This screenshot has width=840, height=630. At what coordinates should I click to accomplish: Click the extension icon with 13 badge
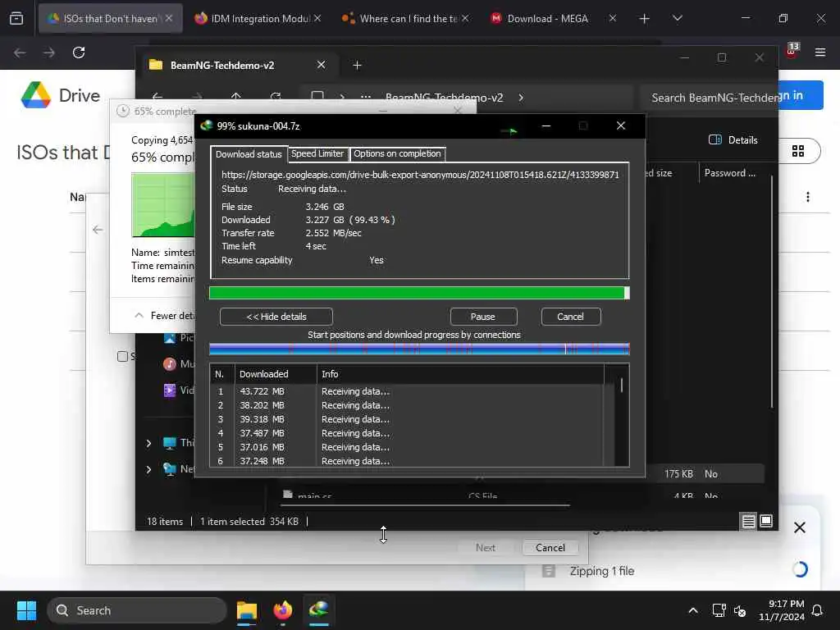[792, 51]
